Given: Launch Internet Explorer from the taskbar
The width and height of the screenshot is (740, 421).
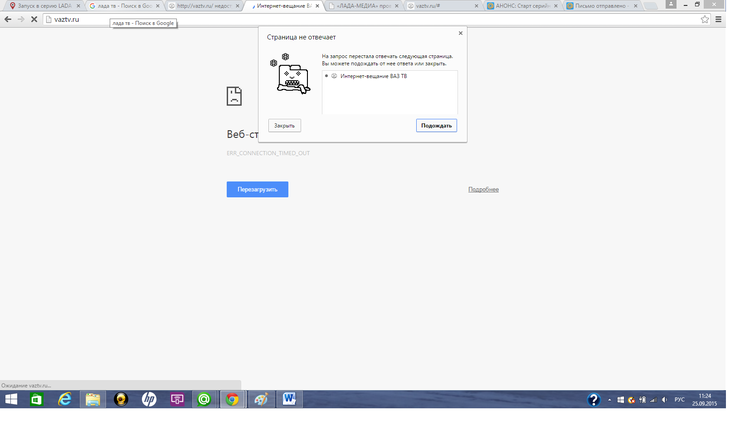Looking at the screenshot, I should (64, 400).
